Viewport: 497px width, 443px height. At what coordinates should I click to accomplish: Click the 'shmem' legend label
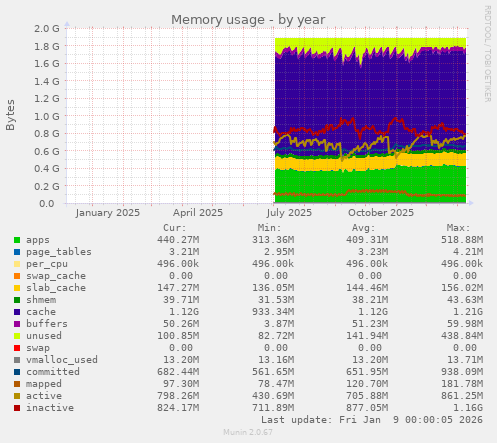(x=41, y=300)
